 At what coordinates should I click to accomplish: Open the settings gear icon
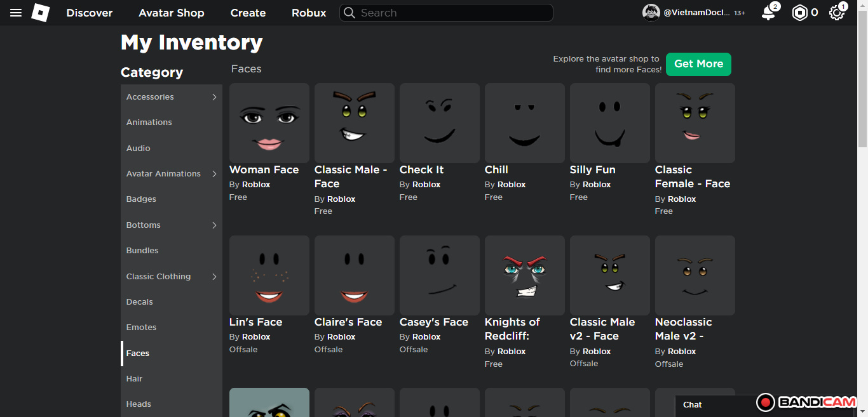[x=837, y=13]
